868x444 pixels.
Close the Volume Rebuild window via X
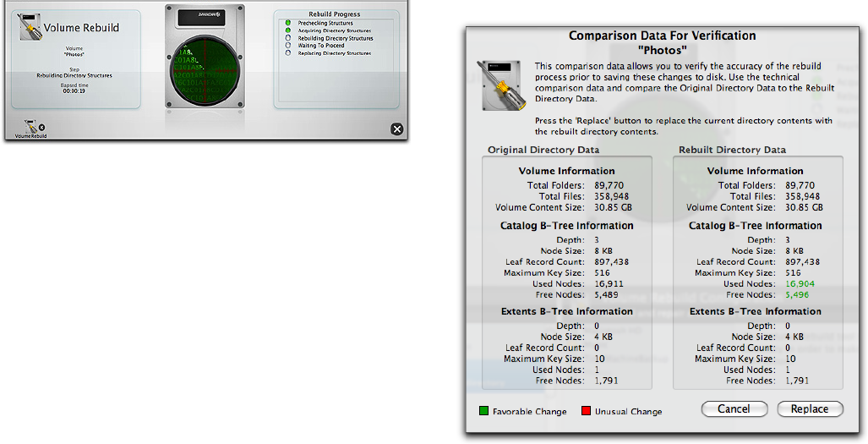coord(397,129)
